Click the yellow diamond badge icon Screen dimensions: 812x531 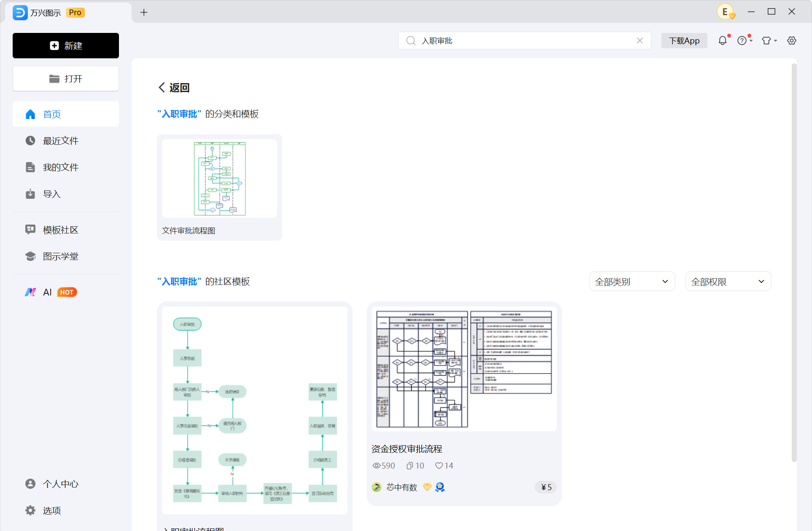427,487
